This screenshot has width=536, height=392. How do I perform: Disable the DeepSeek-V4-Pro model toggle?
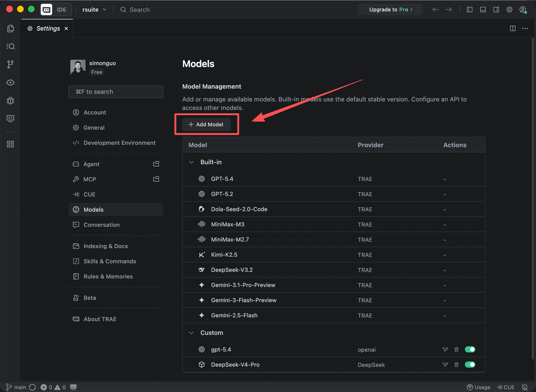pos(470,365)
